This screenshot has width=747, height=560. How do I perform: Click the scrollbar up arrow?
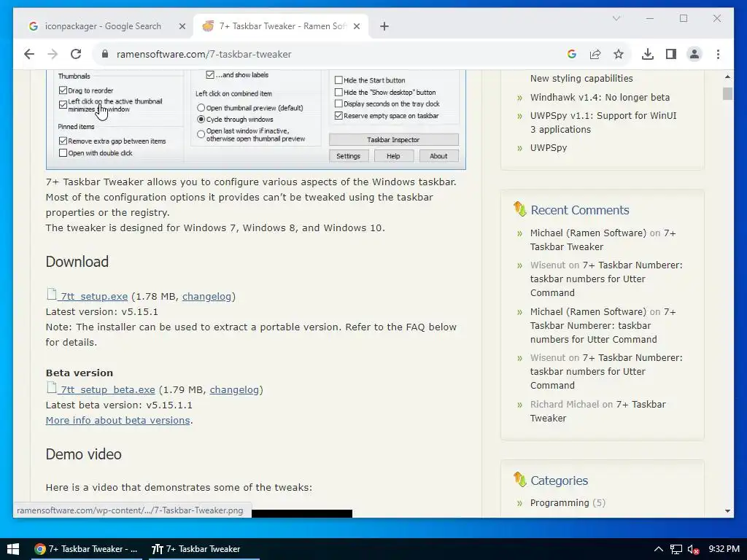click(x=727, y=77)
